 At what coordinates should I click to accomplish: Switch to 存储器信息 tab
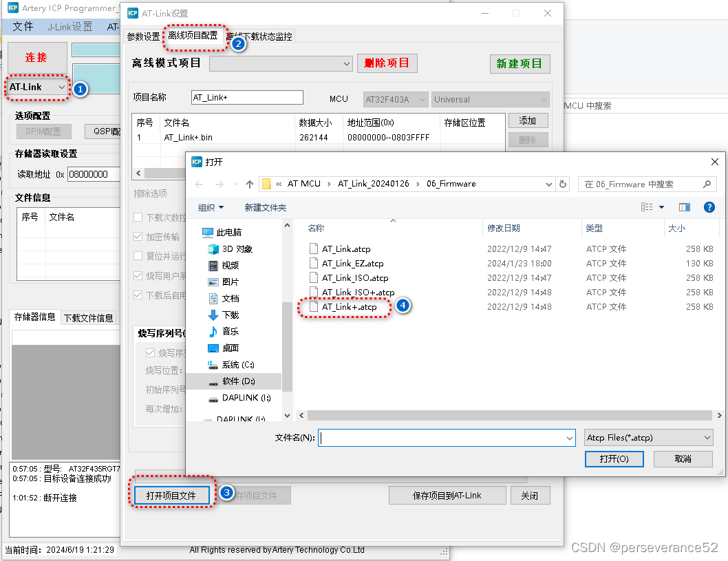(x=35, y=317)
